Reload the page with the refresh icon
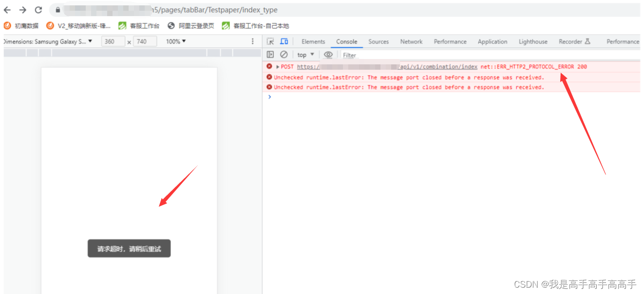Screen dimensions: 644x294 [38, 10]
